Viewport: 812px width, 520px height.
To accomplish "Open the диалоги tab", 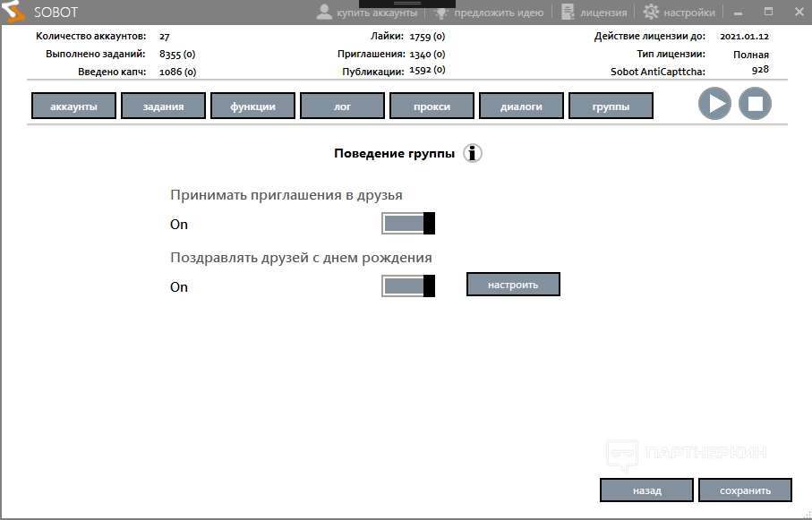I will click(x=521, y=107).
